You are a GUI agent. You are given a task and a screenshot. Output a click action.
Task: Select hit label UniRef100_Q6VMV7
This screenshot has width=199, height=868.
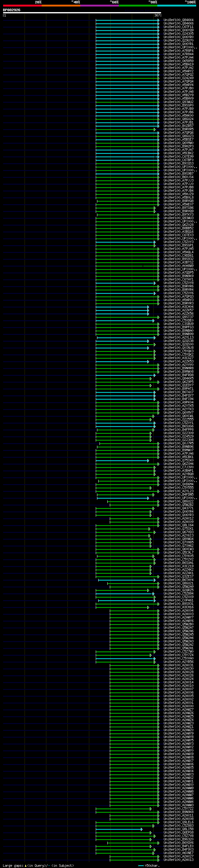(x=178, y=412)
